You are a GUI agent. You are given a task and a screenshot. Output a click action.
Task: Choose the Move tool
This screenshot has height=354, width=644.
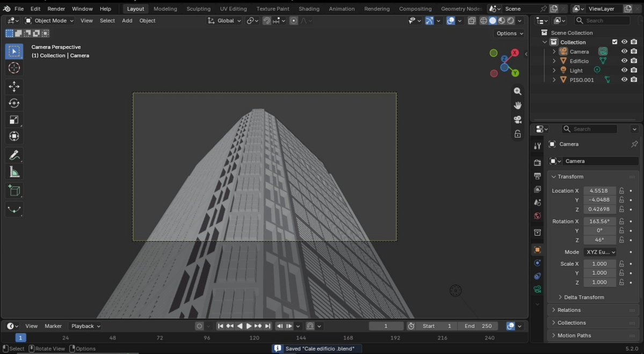point(14,86)
